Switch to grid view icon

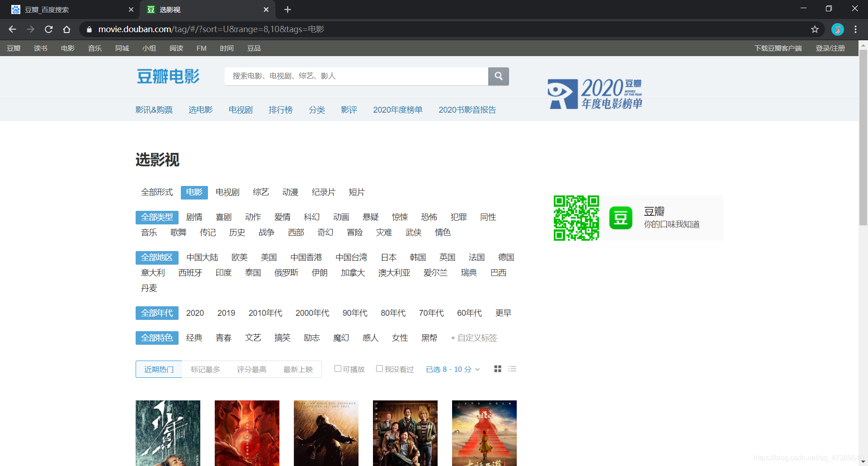point(498,369)
